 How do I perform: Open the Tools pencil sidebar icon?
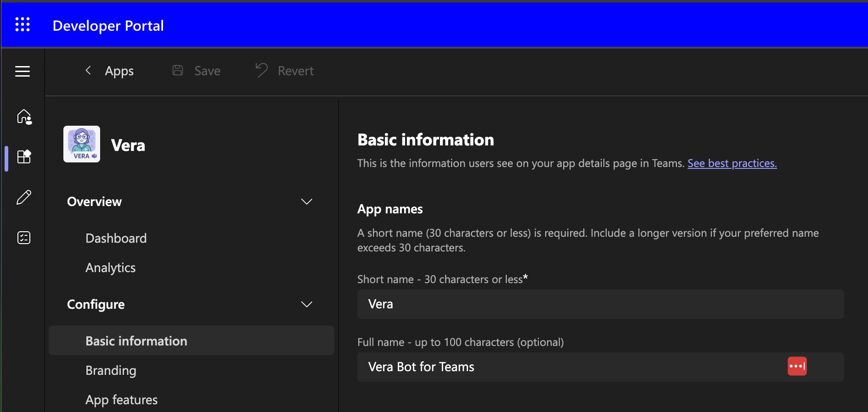point(24,197)
